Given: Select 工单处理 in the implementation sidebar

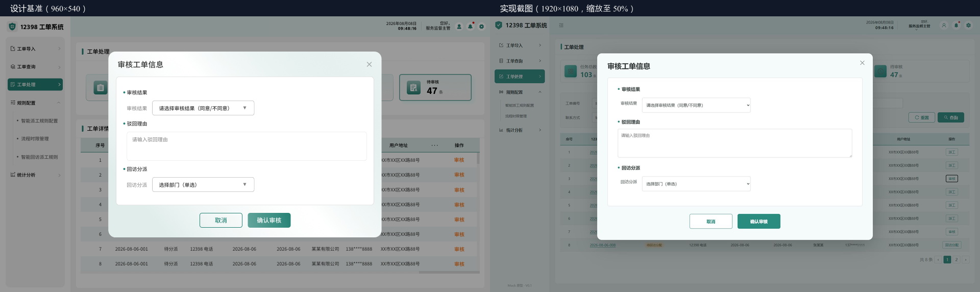Looking at the screenshot, I should coord(520,76).
